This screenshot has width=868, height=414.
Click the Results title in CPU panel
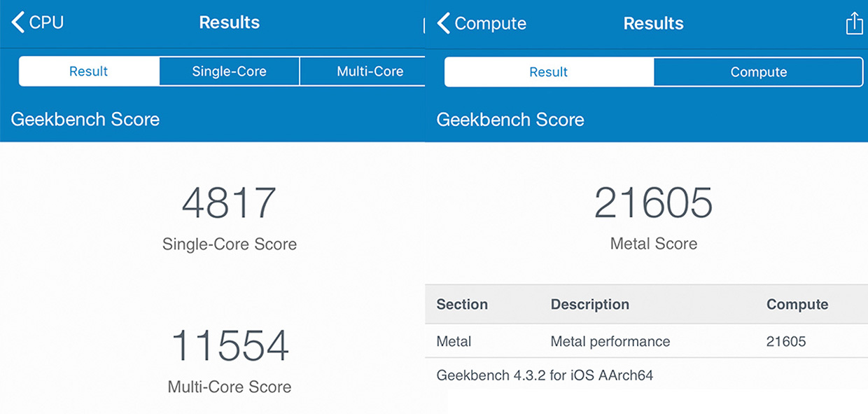point(230,22)
